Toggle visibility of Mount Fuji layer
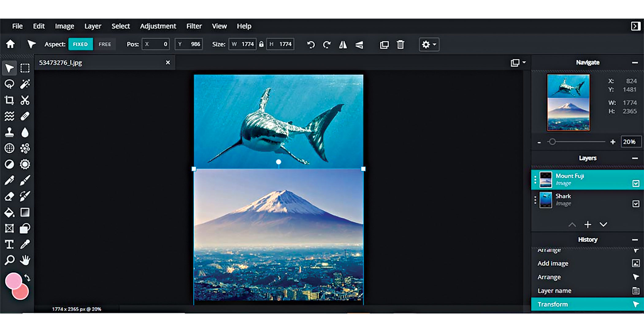The width and height of the screenshot is (644, 335). coord(636,184)
